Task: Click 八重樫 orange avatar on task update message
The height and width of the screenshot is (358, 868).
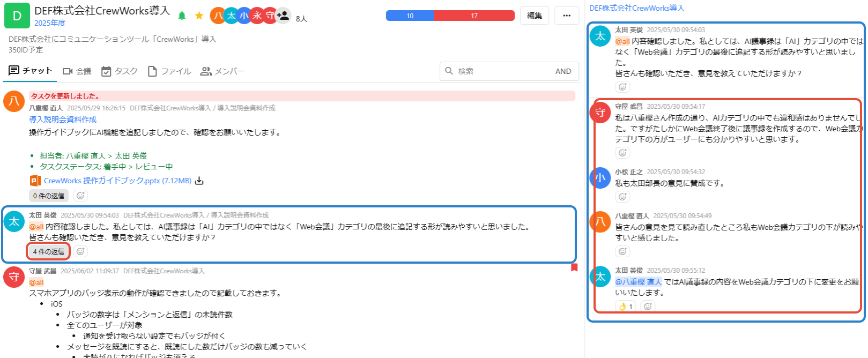Action: tap(14, 101)
